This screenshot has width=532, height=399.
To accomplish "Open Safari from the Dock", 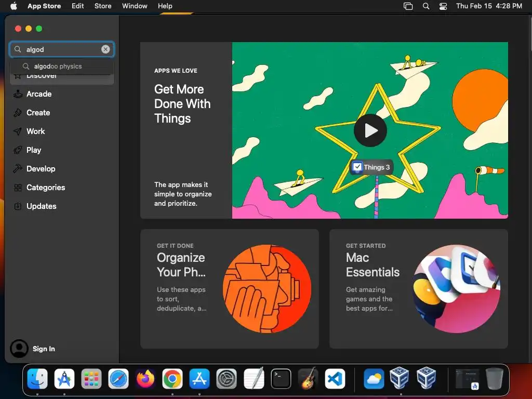I will [118, 379].
